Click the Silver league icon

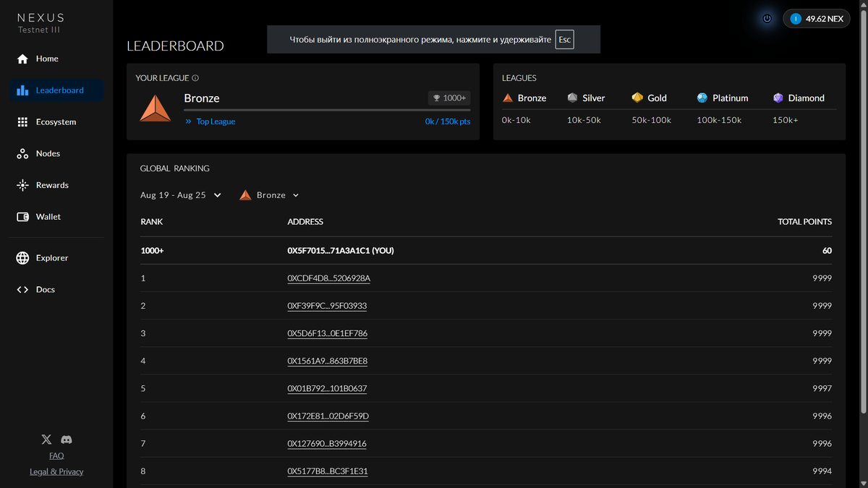click(x=572, y=98)
